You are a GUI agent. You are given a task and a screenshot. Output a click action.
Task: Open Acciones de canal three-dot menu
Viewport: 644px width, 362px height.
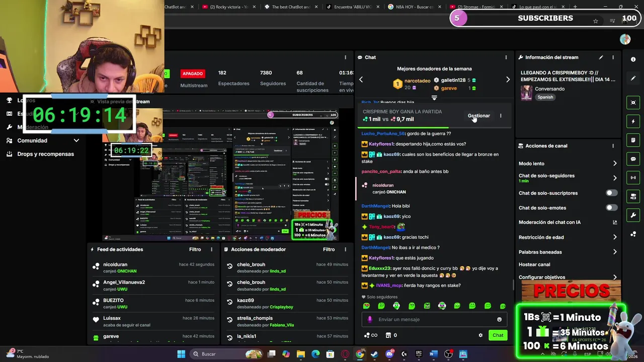click(613, 146)
